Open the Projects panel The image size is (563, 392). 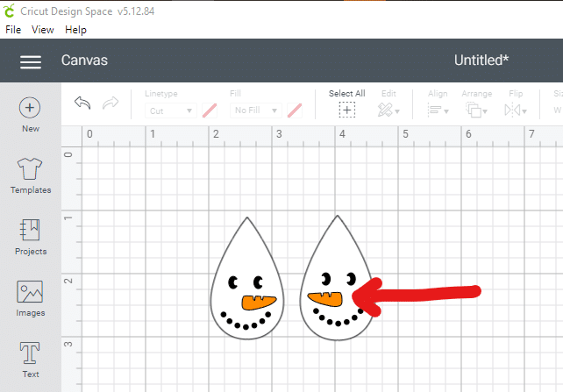click(x=31, y=231)
